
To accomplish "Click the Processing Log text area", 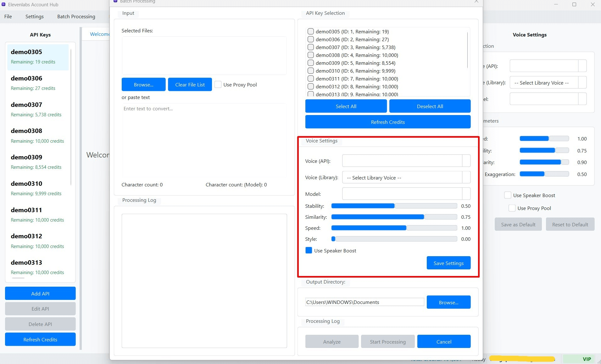I will click(204, 281).
